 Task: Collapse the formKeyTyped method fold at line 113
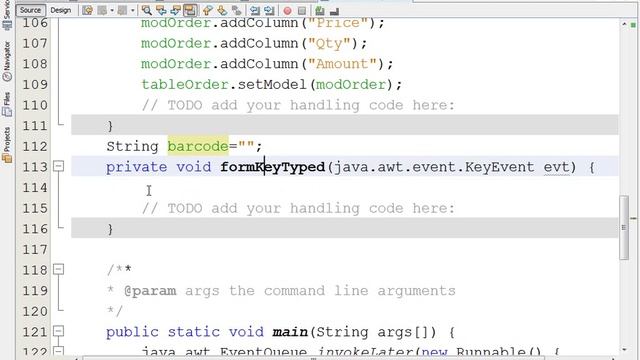(x=59, y=166)
